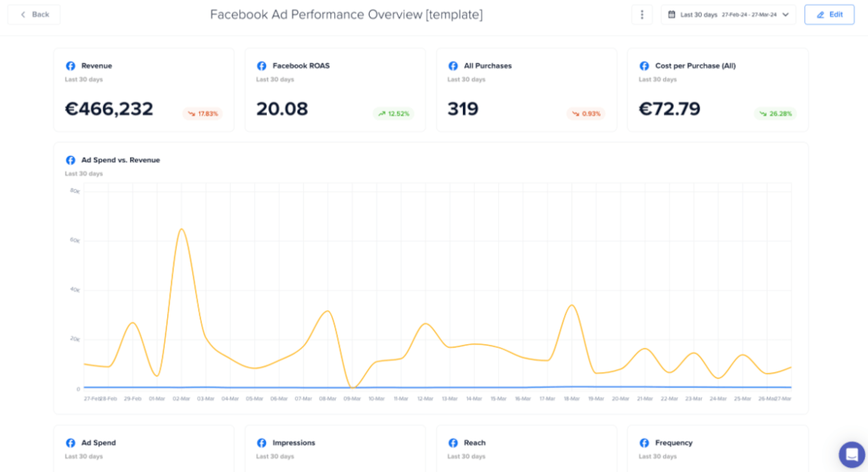Image resolution: width=868 pixels, height=472 pixels.
Task: Click the Cost per Purchase (All) title
Action: (x=695, y=66)
